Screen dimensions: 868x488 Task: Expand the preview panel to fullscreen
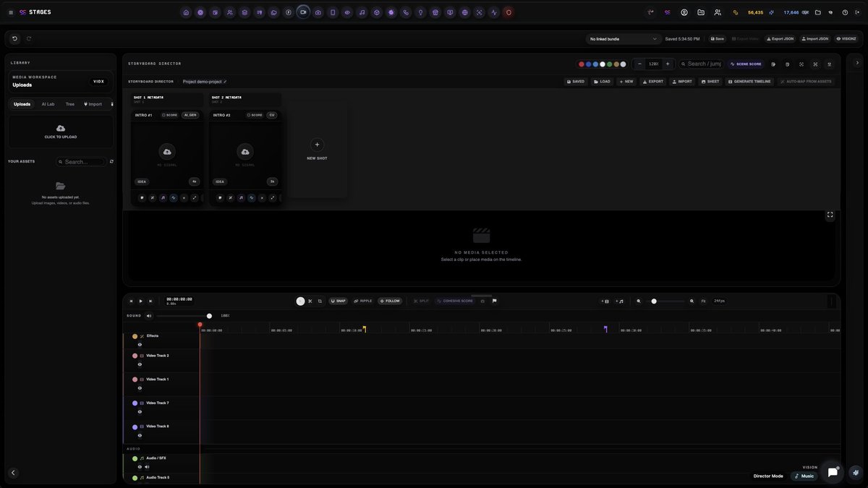[828, 213]
